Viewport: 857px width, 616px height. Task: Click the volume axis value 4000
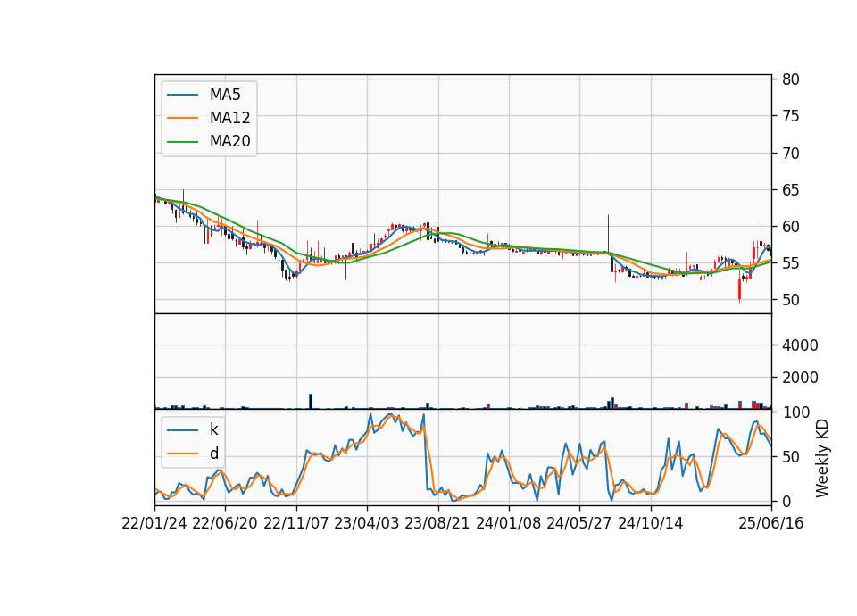coord(800,345)
